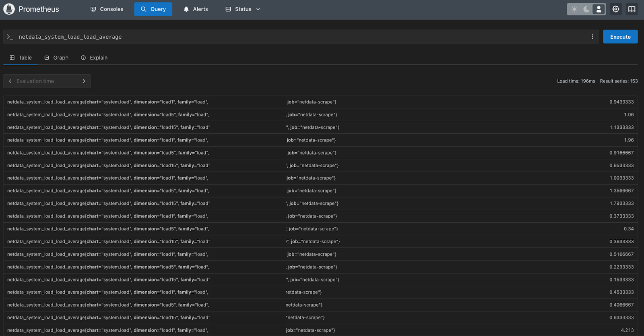Select the value 0.4066667
Screen dimensions: 644x336
coord(621,305)
